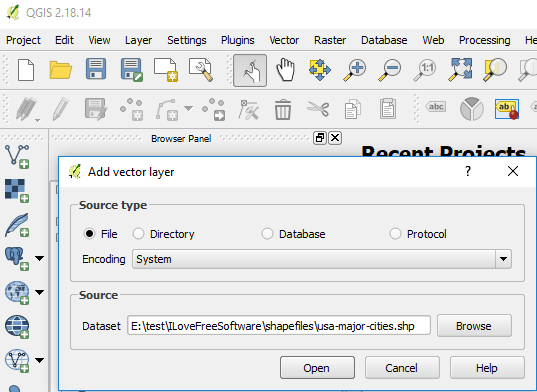Select Touch zoom and pan tool

coord(250,71)
